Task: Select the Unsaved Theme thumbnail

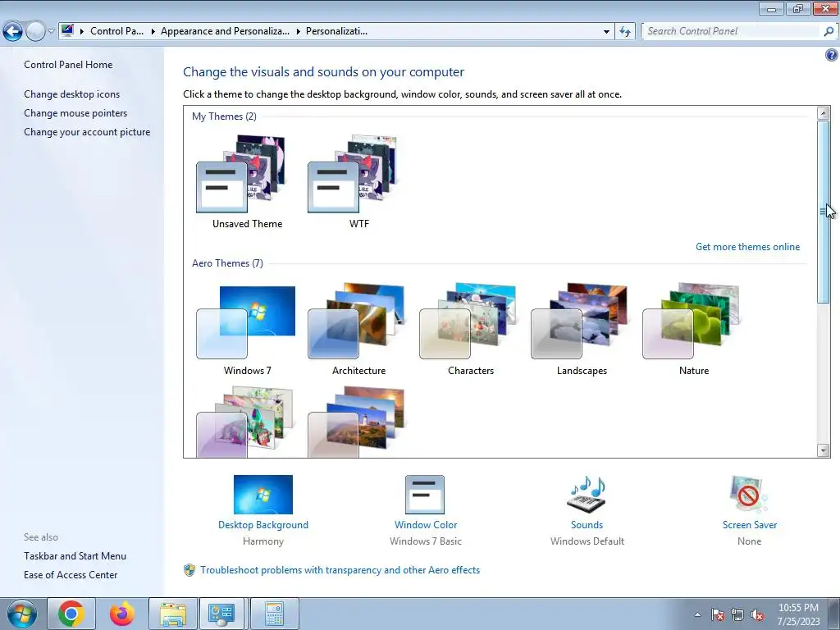Action: tap(241, 174)
